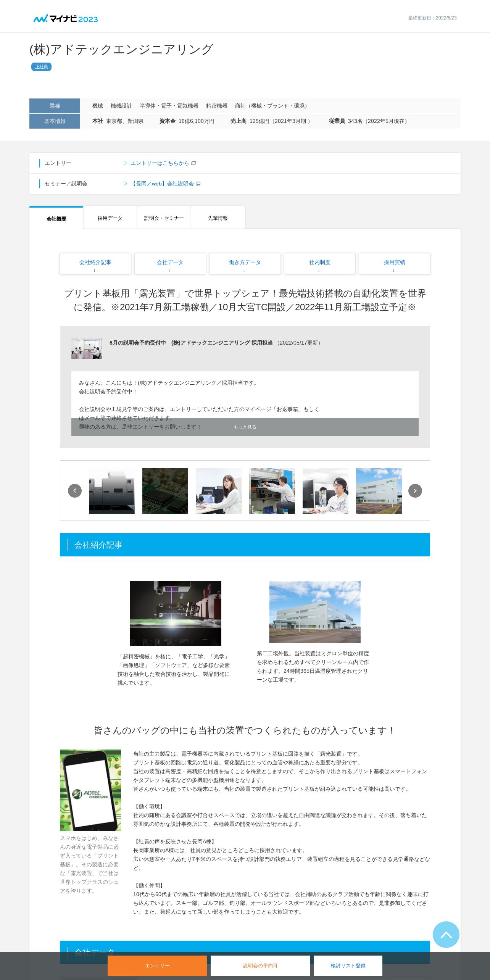Image resolution: width=490 pixels, height=980 pixels.
Task: Open the 【長岡／web】会社説明会 link
Action: click(x=162, y=184)
